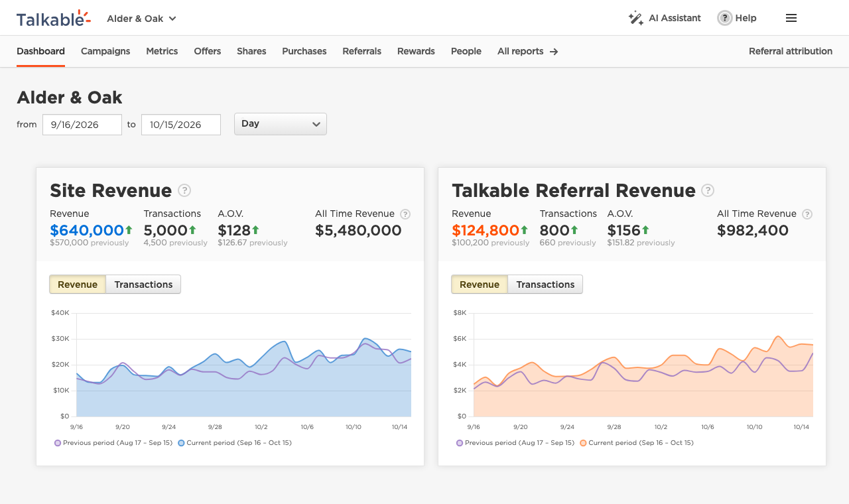The height and width of the screenshot is (504, 849).
Task: Click green up arrow beside $640,000
Action: tap(129, 230)
